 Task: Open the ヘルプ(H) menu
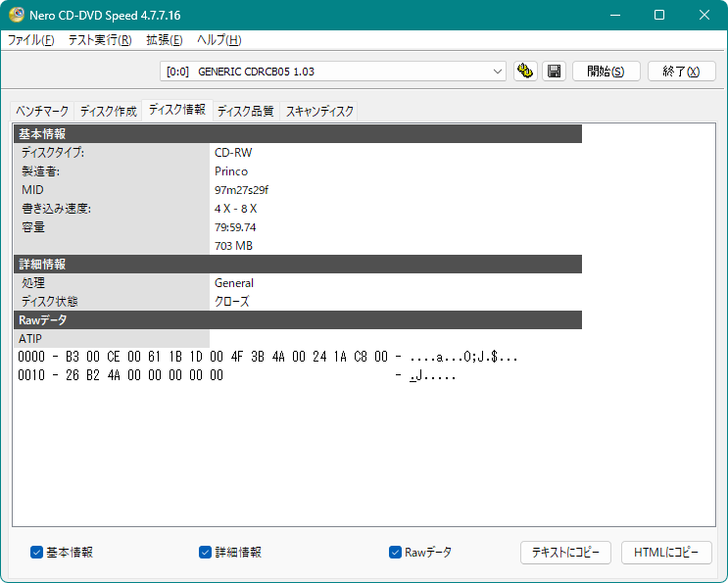tap(219, 40)
